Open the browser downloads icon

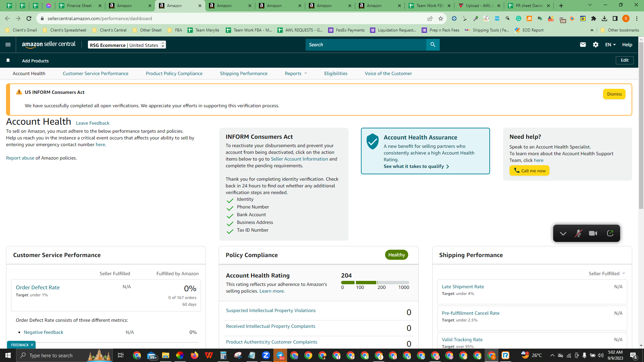point(604,18)
